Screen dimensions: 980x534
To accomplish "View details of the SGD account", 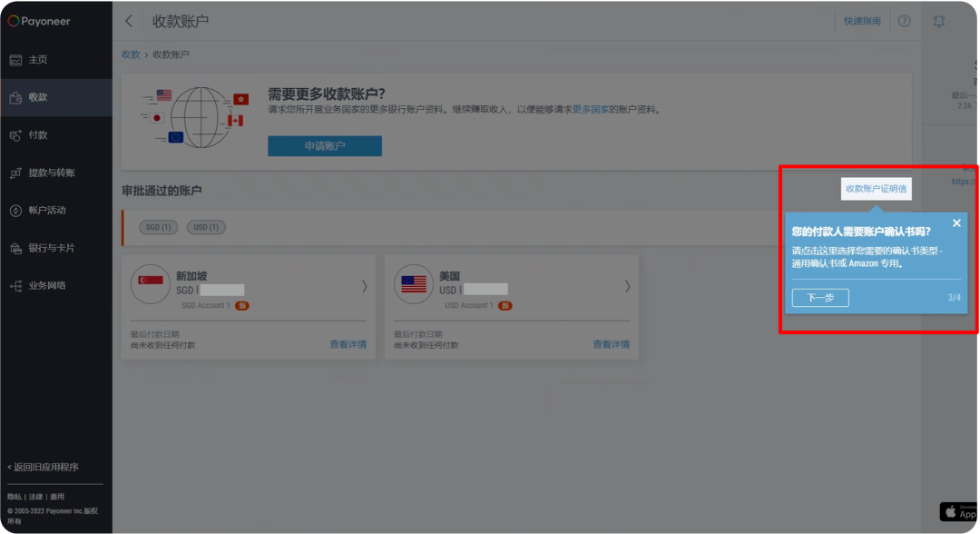I will tap(348, 344).
